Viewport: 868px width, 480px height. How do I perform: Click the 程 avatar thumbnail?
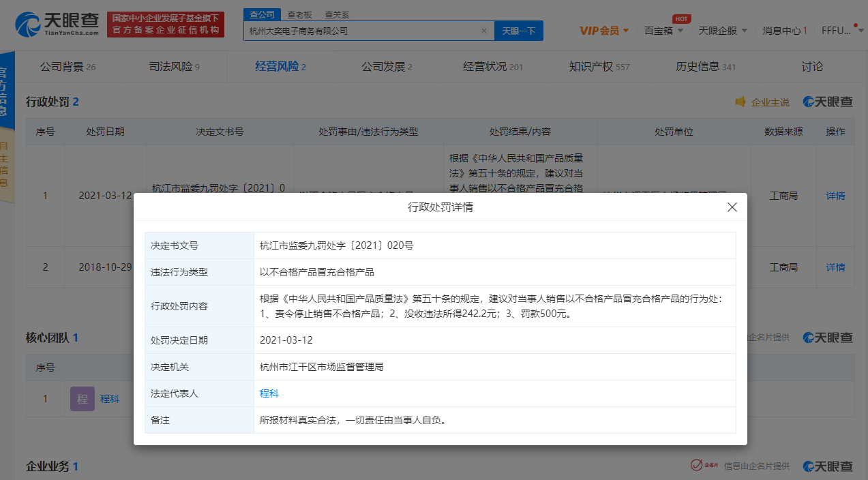(83, 399)
